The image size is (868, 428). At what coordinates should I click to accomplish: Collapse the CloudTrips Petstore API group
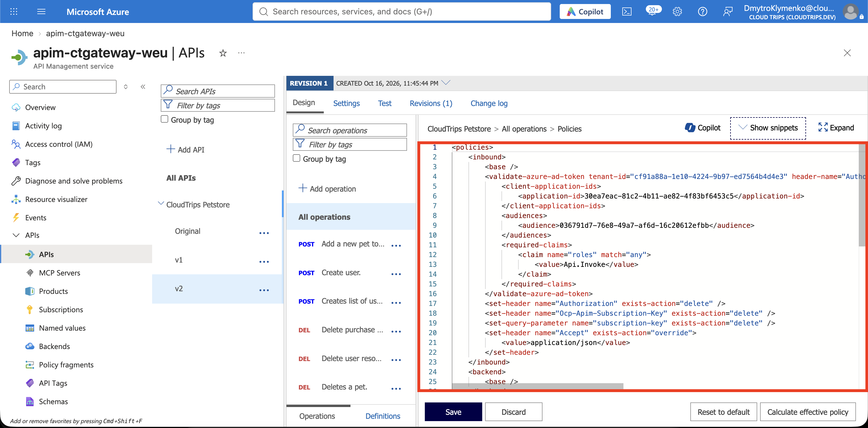pyautogui.click(x=161, y=203)
